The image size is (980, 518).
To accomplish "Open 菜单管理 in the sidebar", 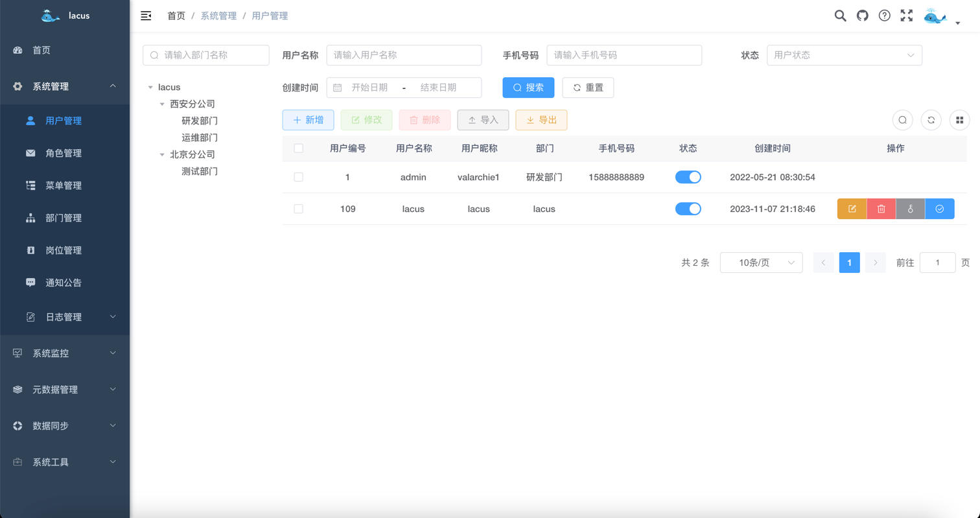I will (65, 185).
